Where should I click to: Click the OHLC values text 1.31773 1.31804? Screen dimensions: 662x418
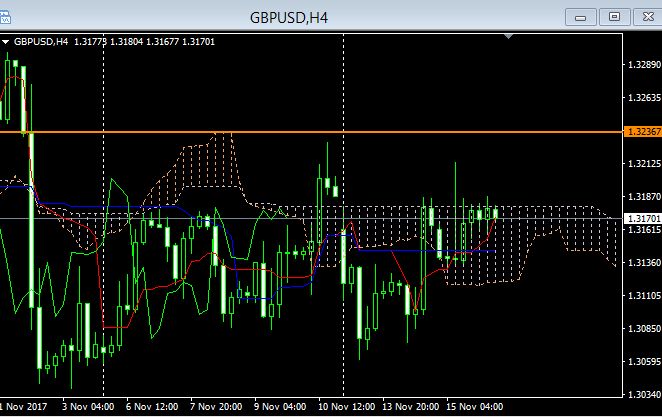[x=109, y=42]
